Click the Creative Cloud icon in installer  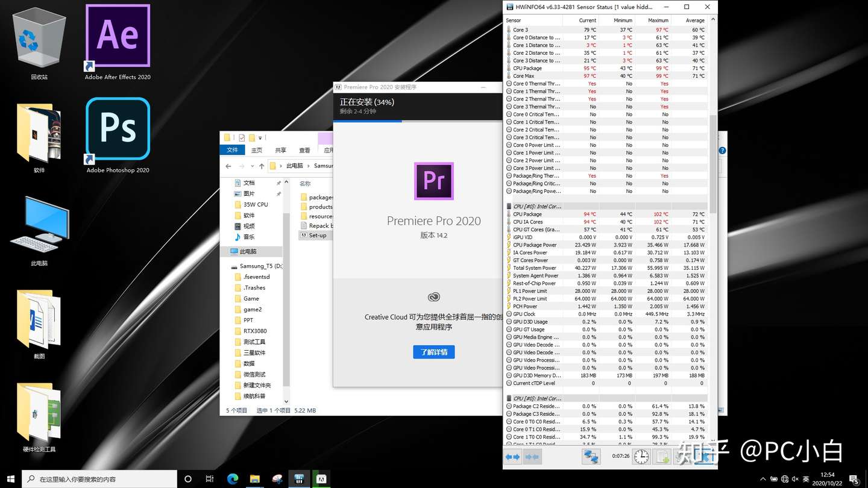[434, 297]
